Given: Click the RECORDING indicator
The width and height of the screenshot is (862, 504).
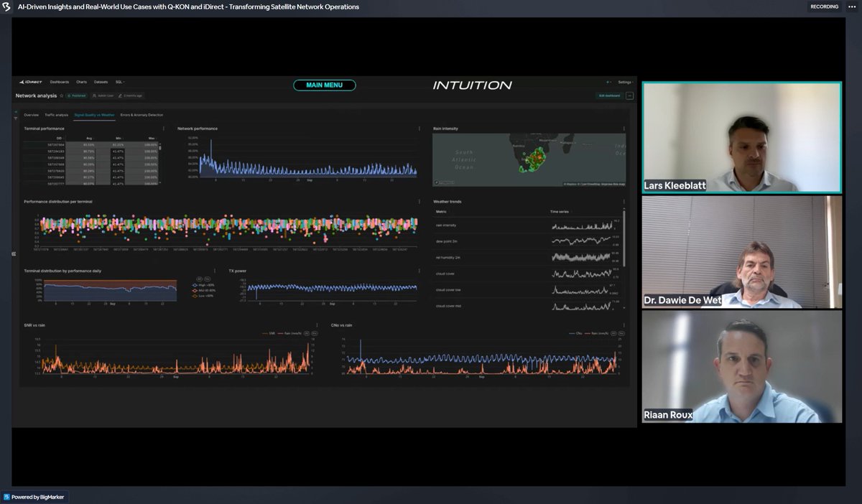Looking at the screenshot, I should point(824,6).
